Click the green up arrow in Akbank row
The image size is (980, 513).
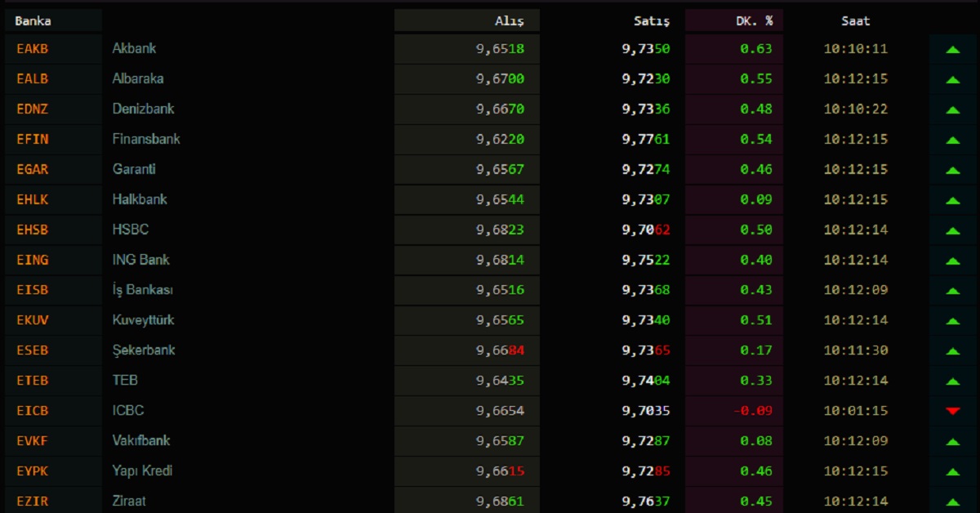[952, 50]
